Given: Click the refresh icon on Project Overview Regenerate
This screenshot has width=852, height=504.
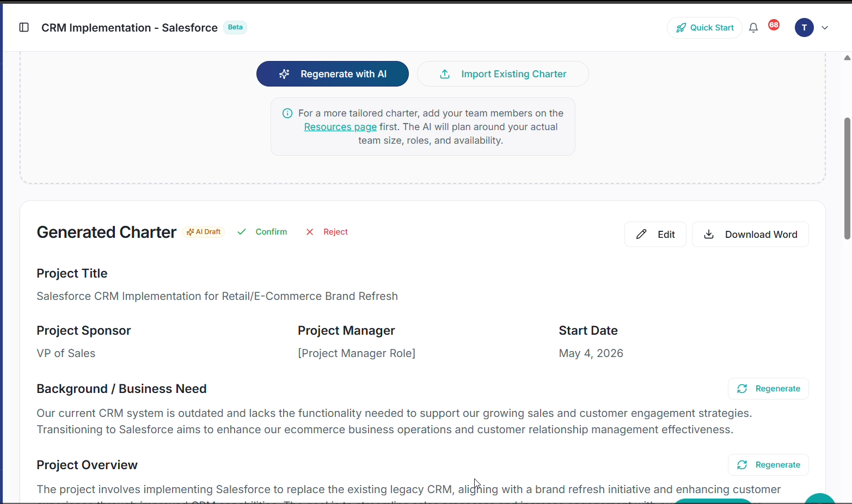Looking at the screenshot, I should 742,465.
